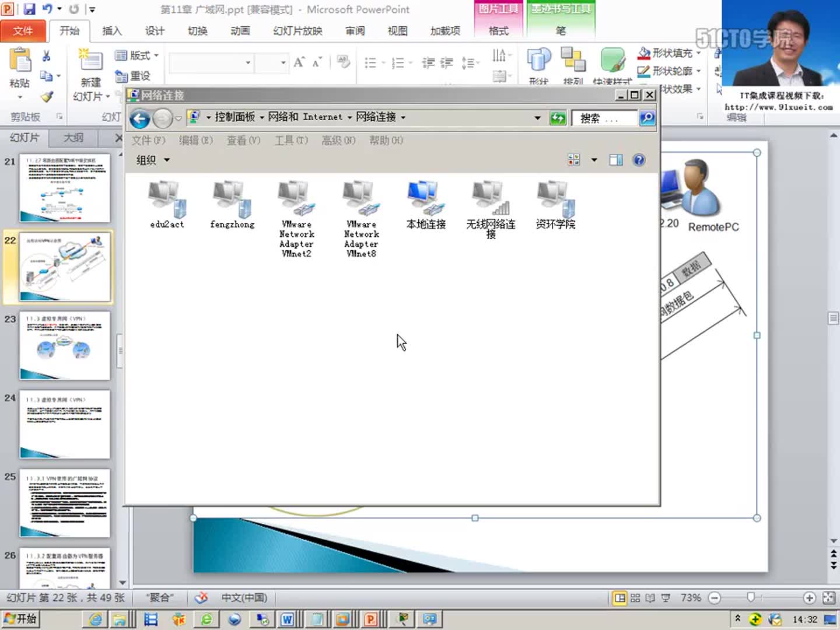The height and width of the screenshot is (630, 840).
Task: Click the Format Painter brush icon
Action: pos(47,97)
